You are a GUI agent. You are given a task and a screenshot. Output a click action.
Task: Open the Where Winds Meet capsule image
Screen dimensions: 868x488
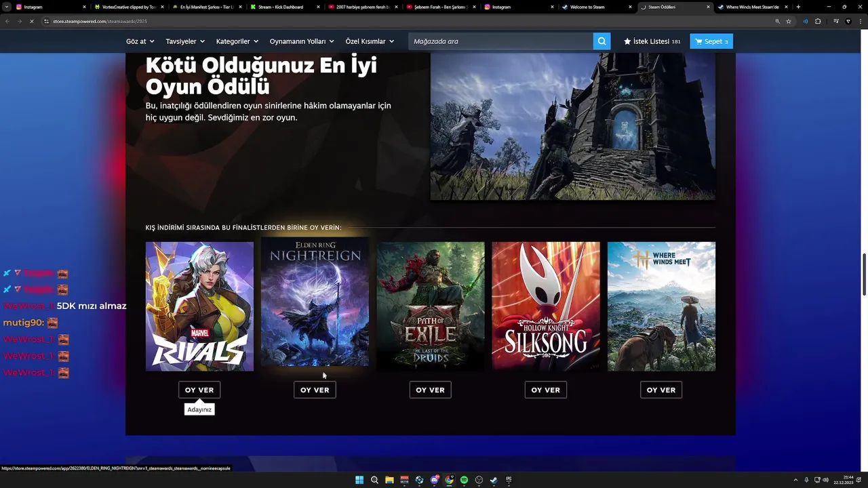tap(661, 306)
